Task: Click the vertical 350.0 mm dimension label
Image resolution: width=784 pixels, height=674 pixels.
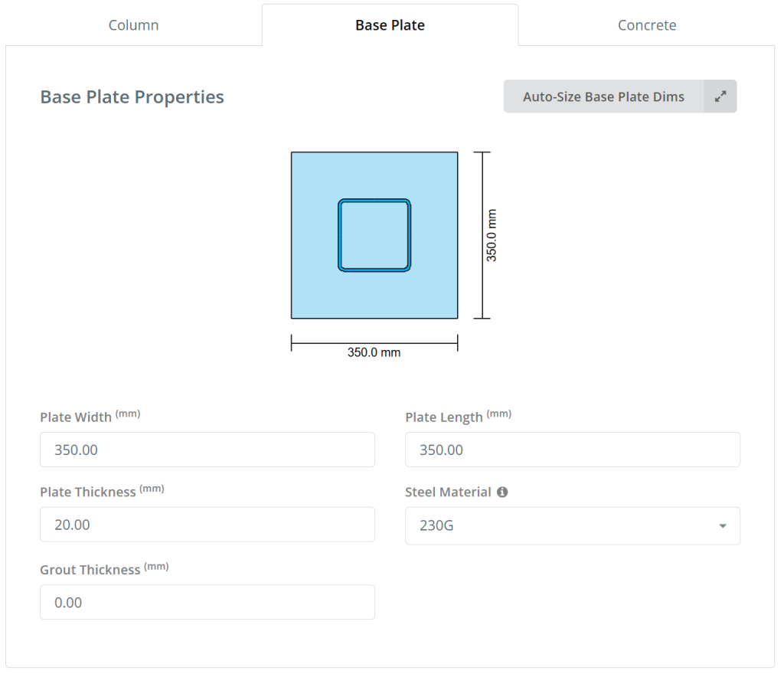Action: click(492, 235)
